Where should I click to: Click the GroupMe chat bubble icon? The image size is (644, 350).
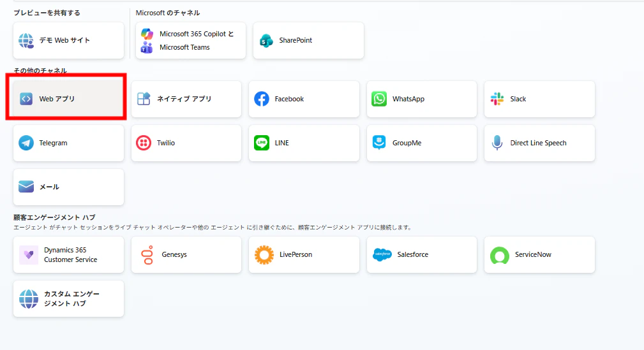(x=379, y=142)
